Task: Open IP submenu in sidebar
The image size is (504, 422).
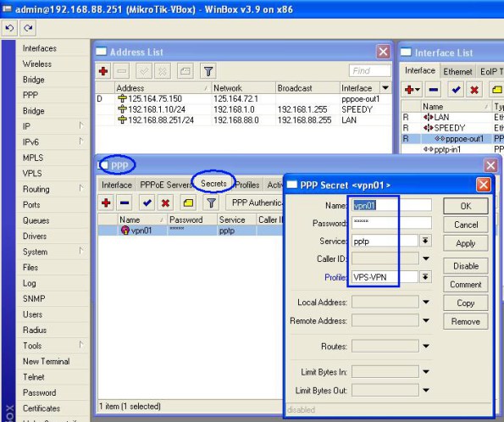Action: [x=53, y=126]
